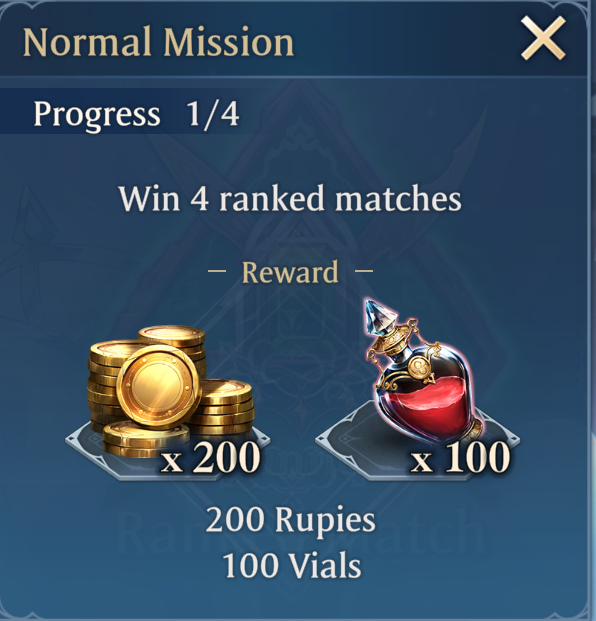
Task: Tap the hexagonal pedestal under the coins
Action: (168, 451)
